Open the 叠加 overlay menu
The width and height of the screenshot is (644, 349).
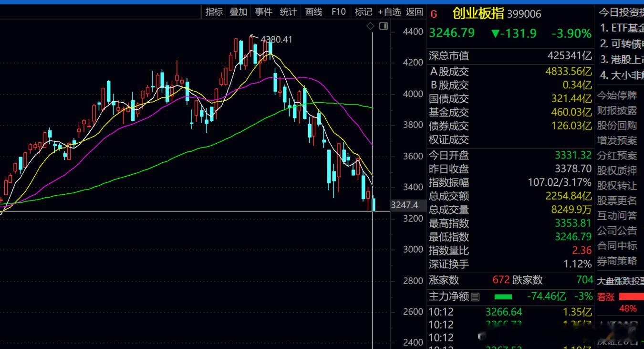[239, 12]
